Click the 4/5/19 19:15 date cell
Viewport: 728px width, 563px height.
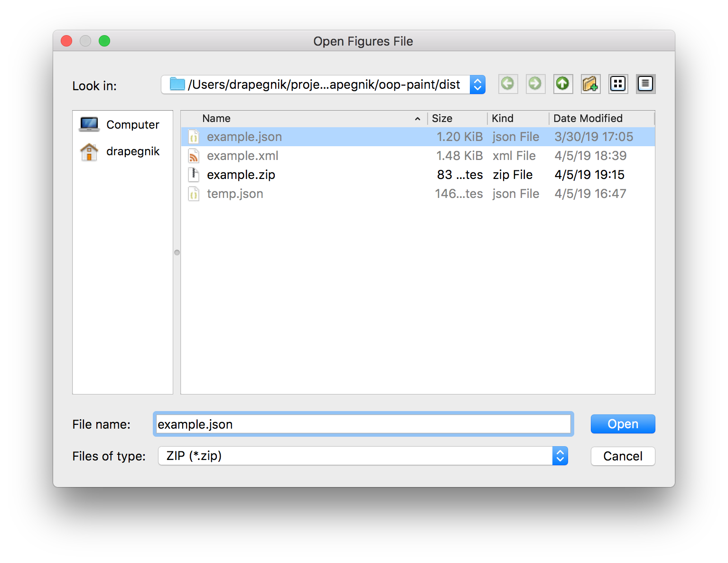pos(589,175)
